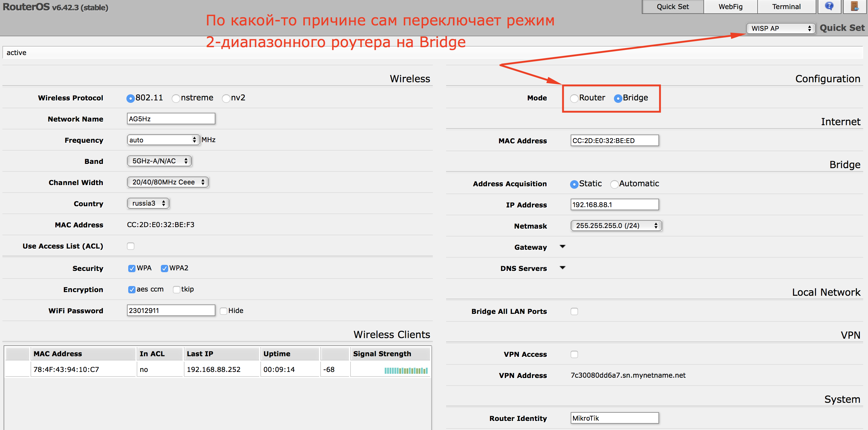
Task: Enable Bridge All LAN Ports
Action: tap(574, 312)
